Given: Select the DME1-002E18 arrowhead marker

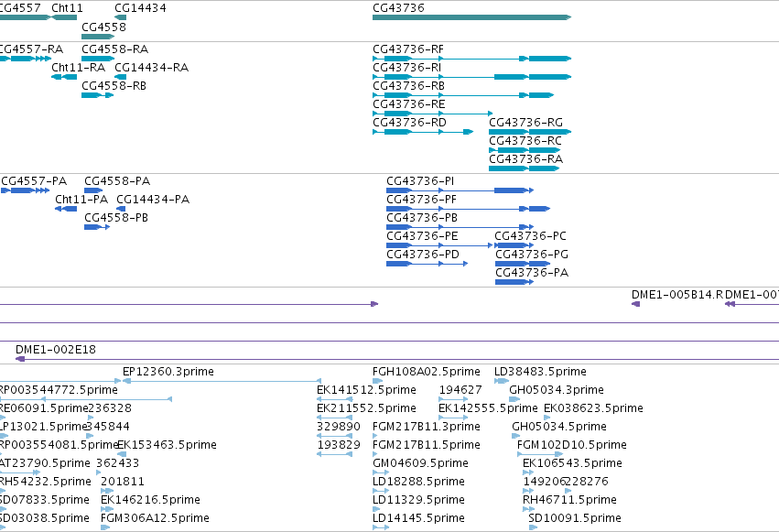Looking at the screenshot, I should pyautogui.click(x=20, y=359).
